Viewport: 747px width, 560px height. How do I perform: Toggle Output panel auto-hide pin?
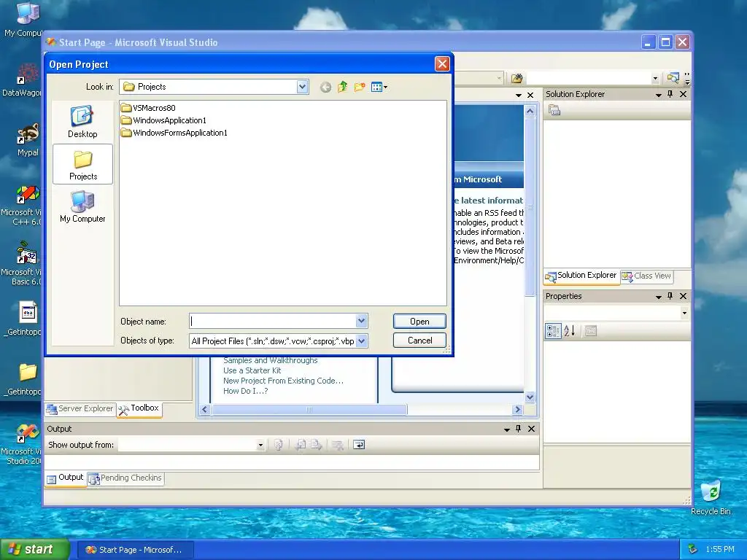pos(519,429)
